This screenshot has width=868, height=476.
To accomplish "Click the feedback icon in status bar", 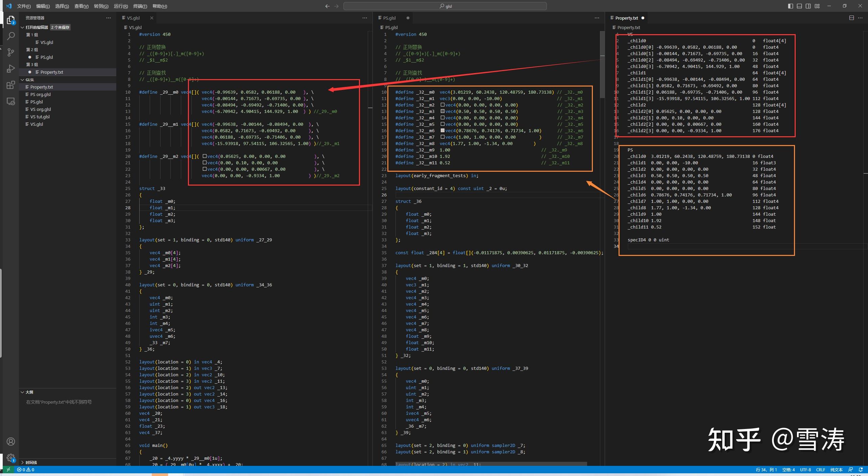I will pyautogui.click(x=851, y=470).
